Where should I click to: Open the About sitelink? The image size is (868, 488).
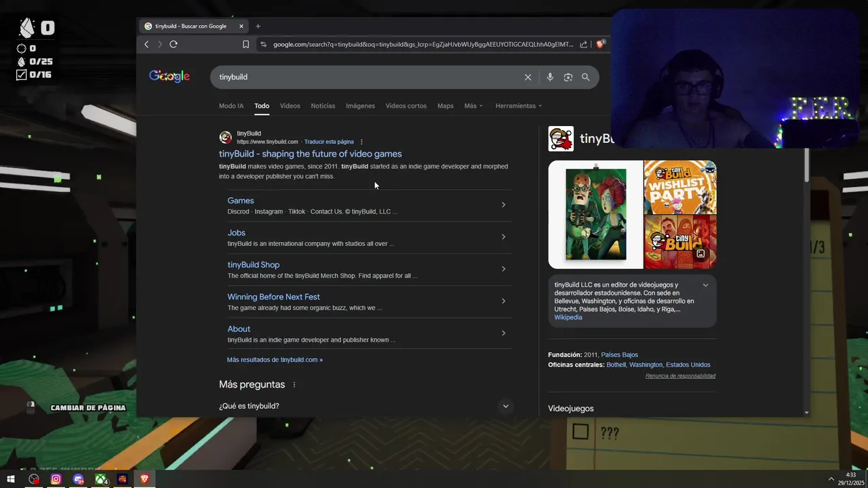[239, 329]
